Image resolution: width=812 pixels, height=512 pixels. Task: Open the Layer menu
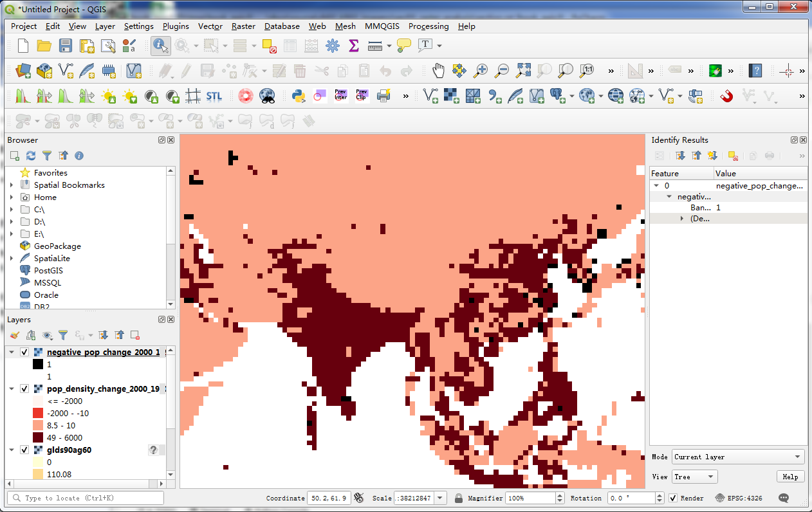point(105,26)
